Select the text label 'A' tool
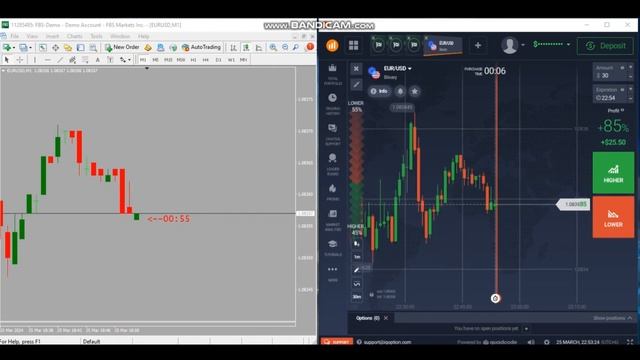 [x=98, y=60]
